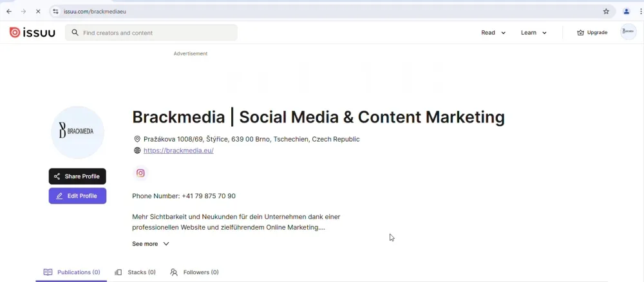This screenshot has height=282, width=644.
Task: Open Chrome profile avatar icon
Action: 627,12
